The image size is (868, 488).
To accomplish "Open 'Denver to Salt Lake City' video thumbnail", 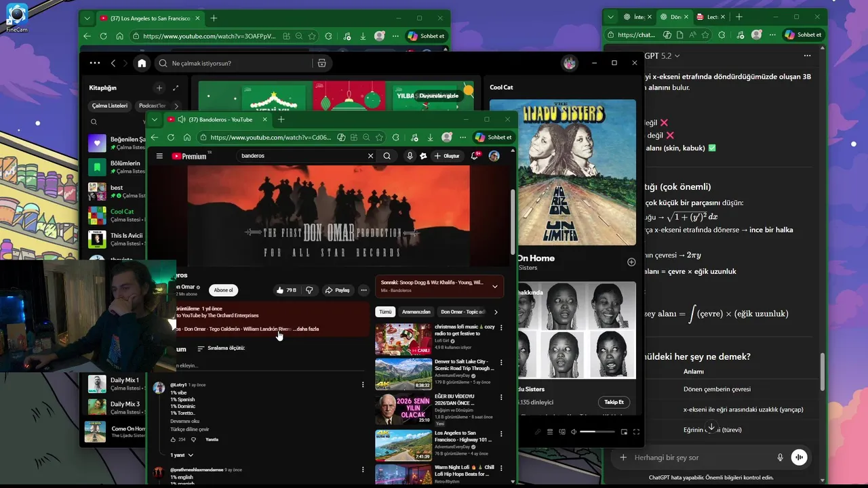I will (403, 374).
